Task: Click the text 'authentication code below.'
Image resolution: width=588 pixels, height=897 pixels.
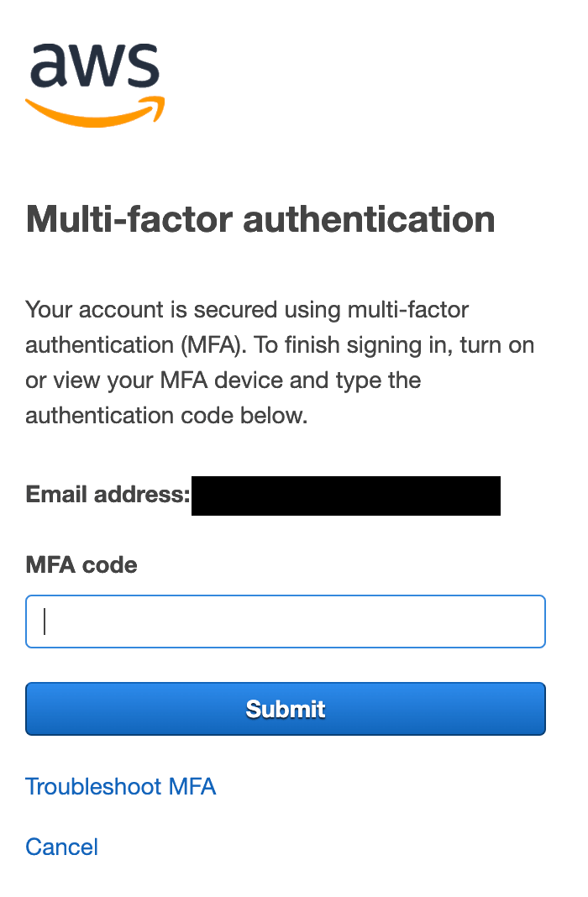Action: [x=166, y=415]
